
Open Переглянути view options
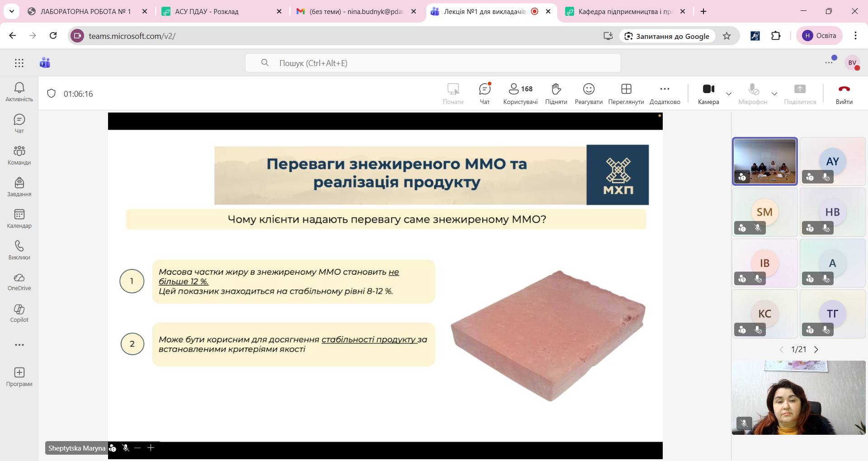click(626, 94)
